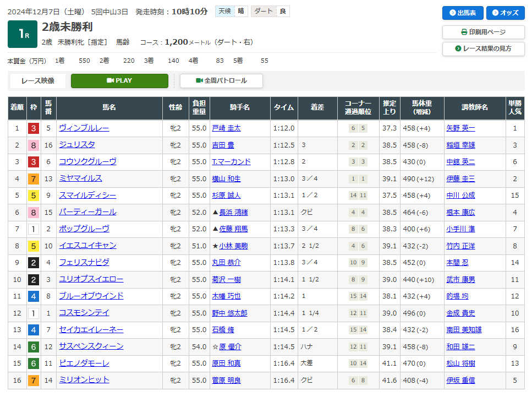
Task: Open the 出馬表 race card page
Action: coord(462,13)
